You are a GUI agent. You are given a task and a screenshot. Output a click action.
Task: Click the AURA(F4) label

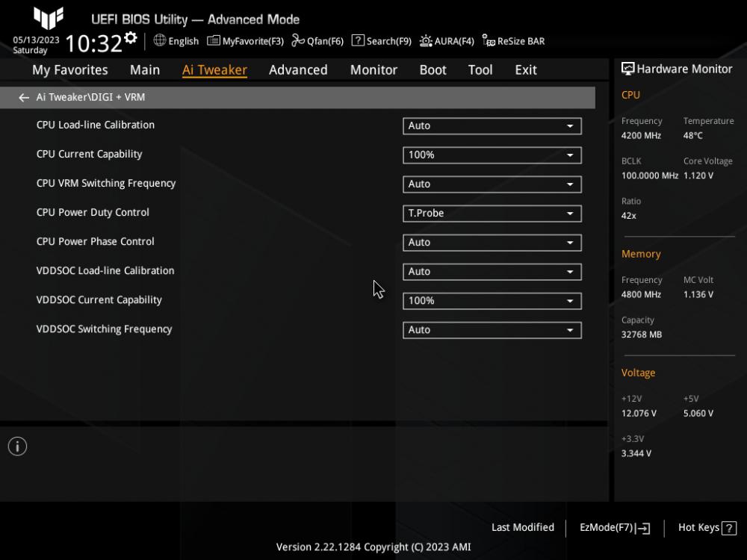pyautogui.click(x=454, y=41)
